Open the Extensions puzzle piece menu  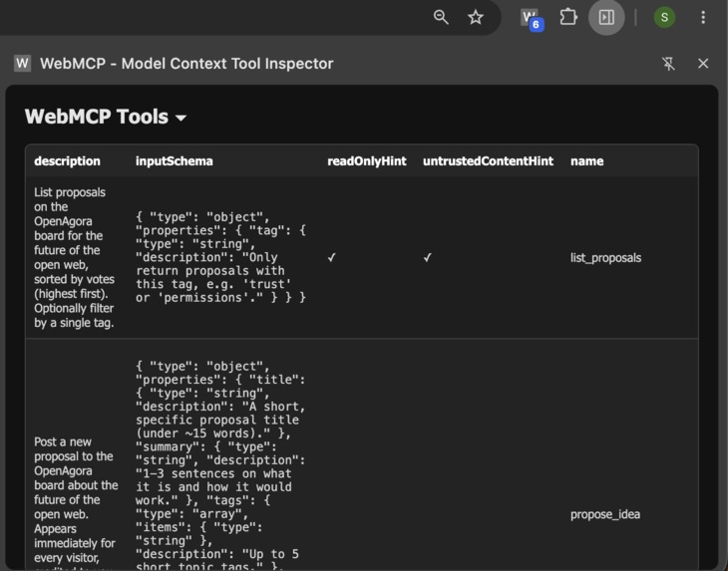(568, 18)
